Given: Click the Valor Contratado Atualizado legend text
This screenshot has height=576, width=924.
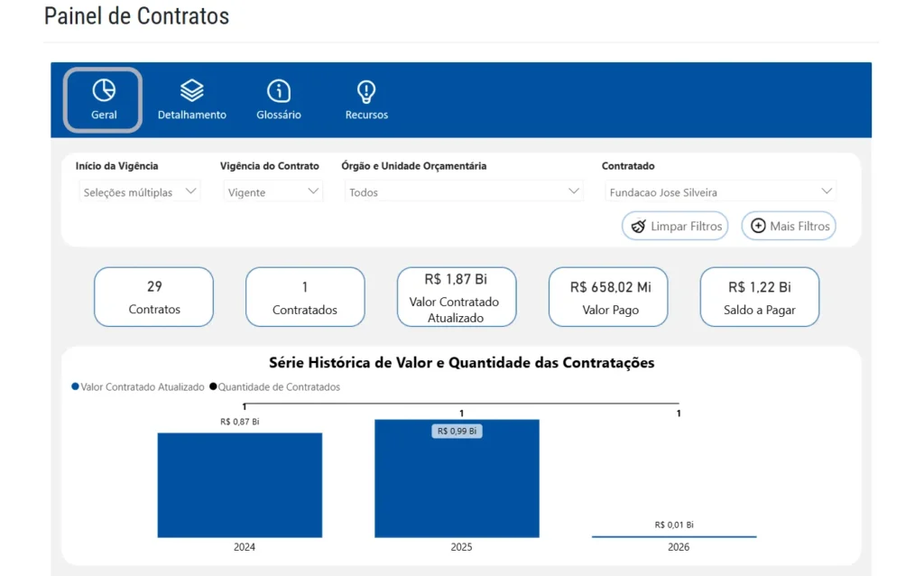Looking at the screenshot, I should click(142, 387).
